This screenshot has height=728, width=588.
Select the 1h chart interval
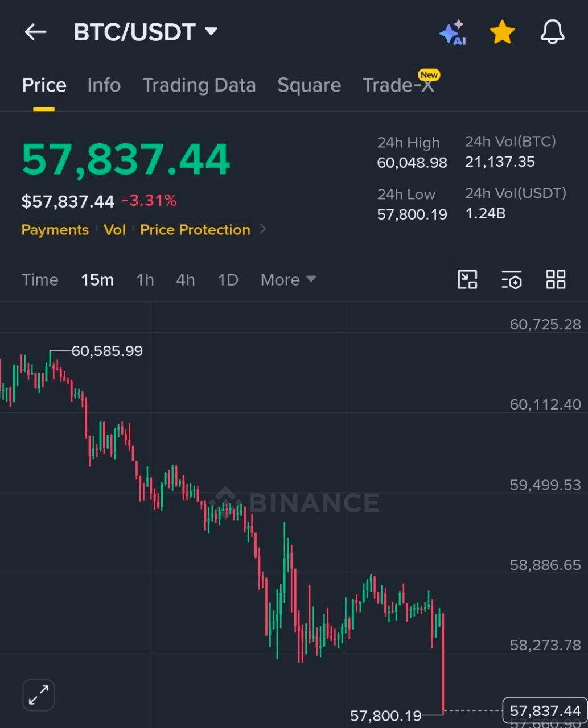click(145, 280)
